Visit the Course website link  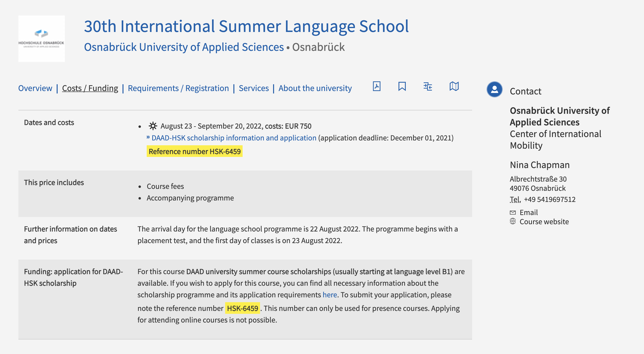point(544,222)
